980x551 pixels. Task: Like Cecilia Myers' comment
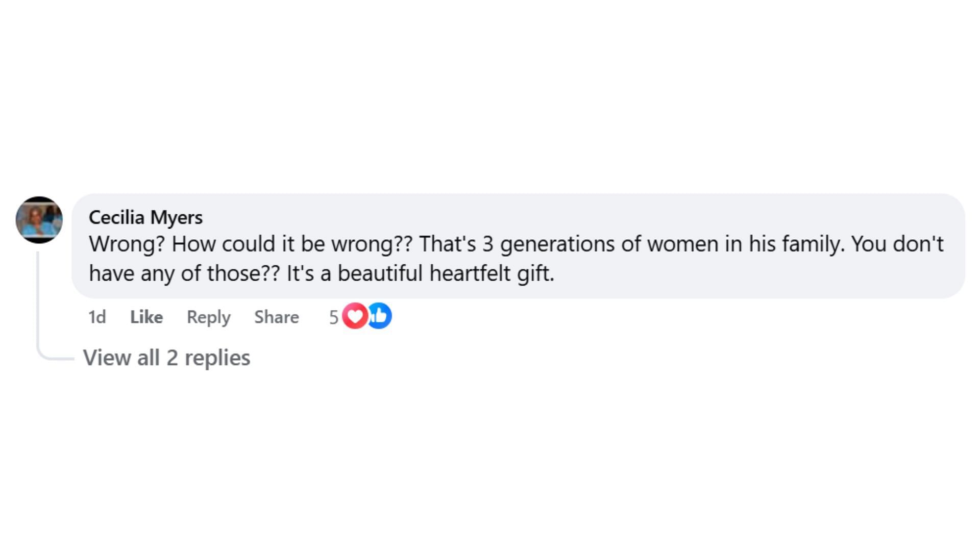(146, 317)
